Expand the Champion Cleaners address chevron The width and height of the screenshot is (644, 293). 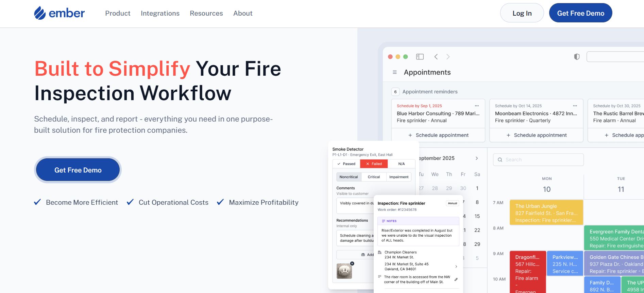coord(456,267)
